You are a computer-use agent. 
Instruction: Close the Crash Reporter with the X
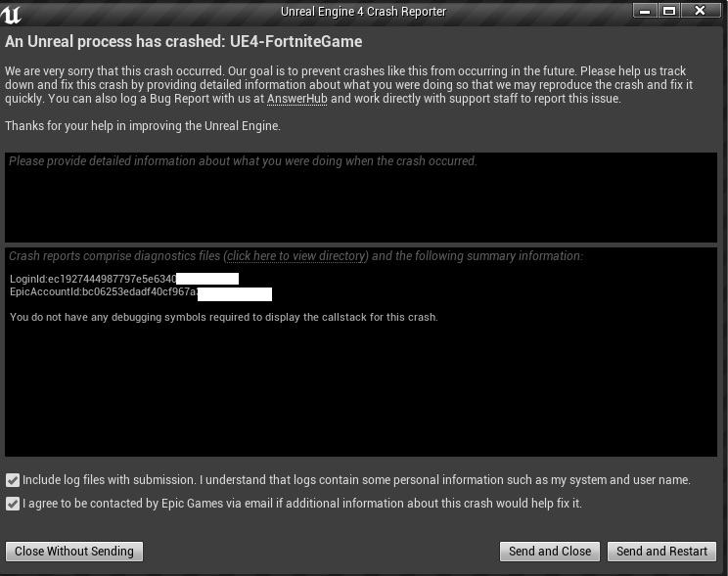click(701, 11)
